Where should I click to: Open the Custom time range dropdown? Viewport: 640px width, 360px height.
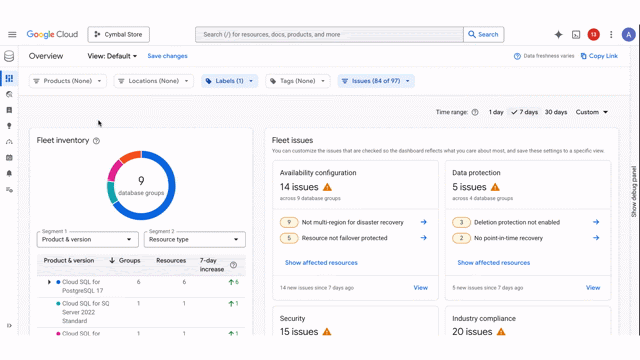point(592,112)
